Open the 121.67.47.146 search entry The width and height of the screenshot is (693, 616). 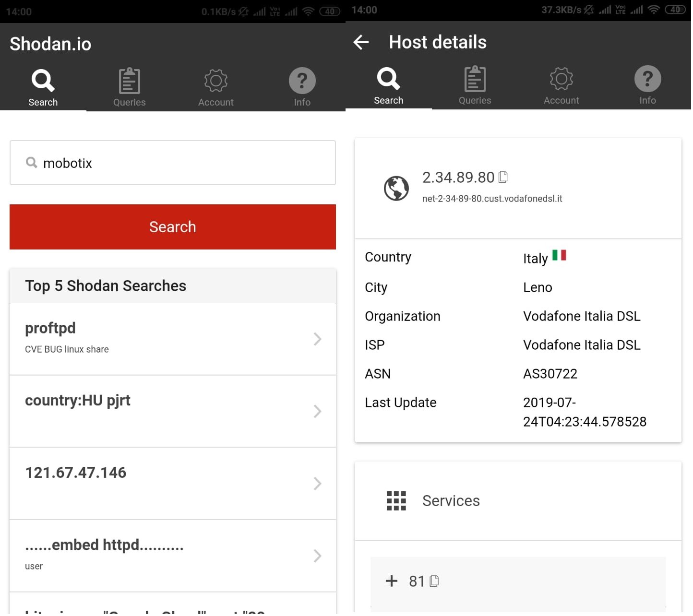tap(173, 484)
